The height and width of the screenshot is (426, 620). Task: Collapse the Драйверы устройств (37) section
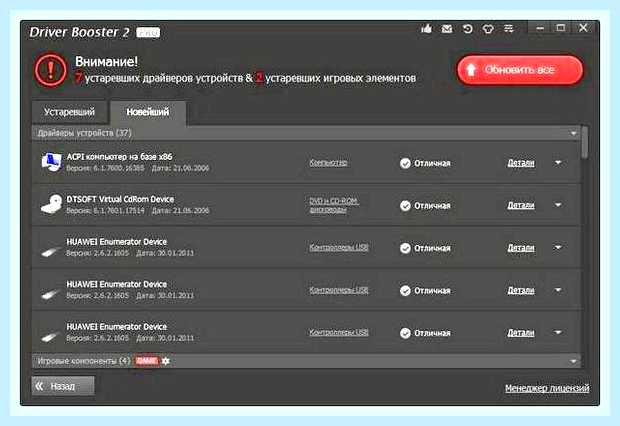pyautogui.click(x=573, y=133)
